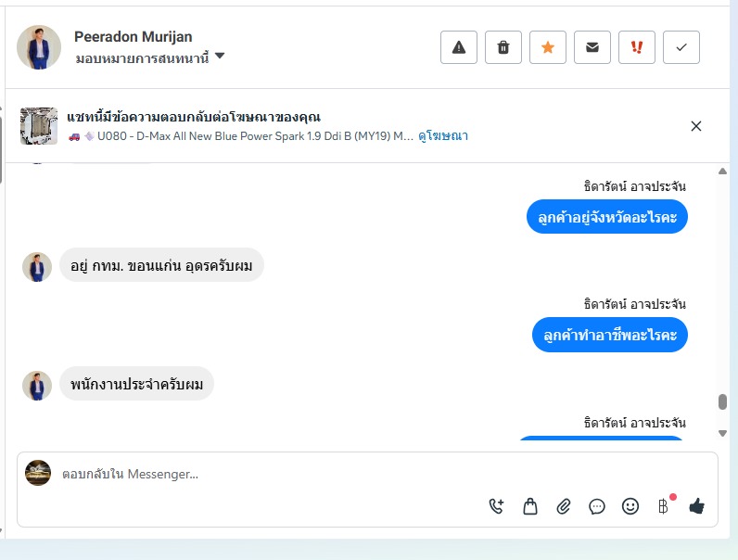Viewport: 738px width, 560px height.
Task: Open saved replies speech bubble icon
Action: [x=597, y=506]
